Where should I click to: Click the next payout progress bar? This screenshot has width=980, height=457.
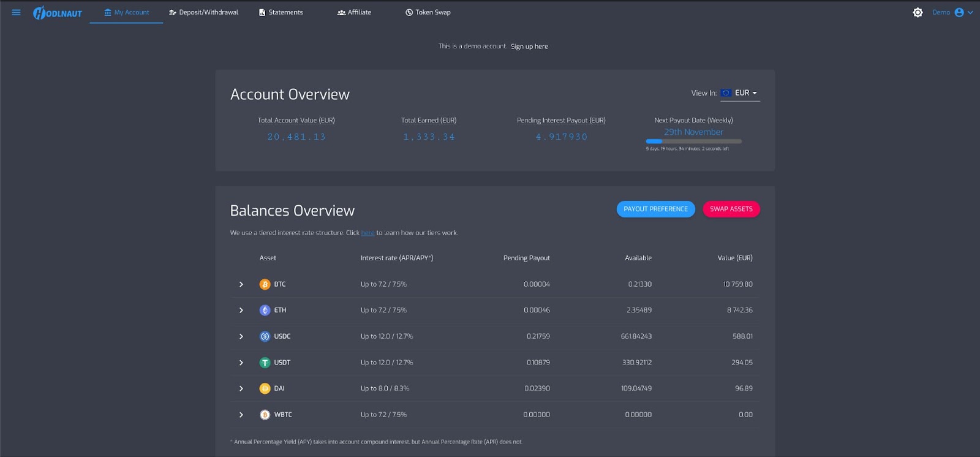point(693,142)
